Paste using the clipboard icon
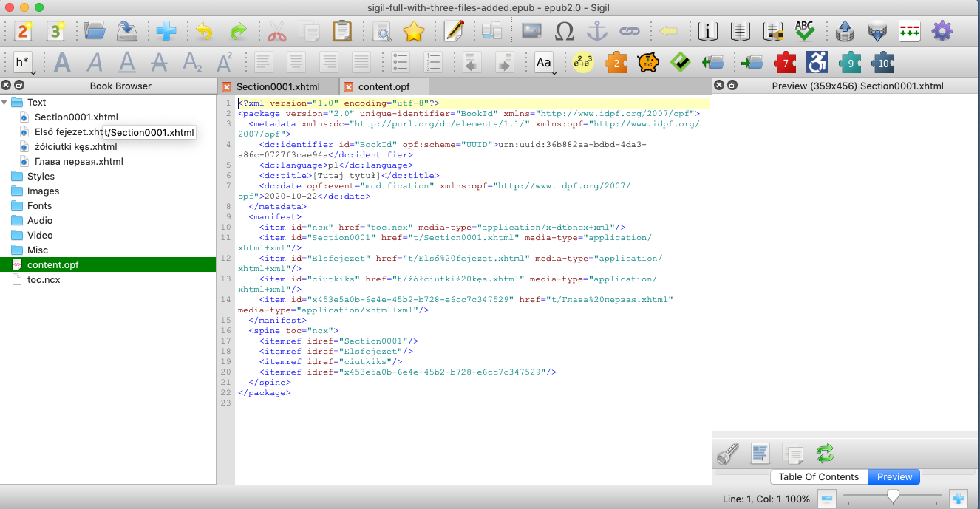 [x=342, y=32]
